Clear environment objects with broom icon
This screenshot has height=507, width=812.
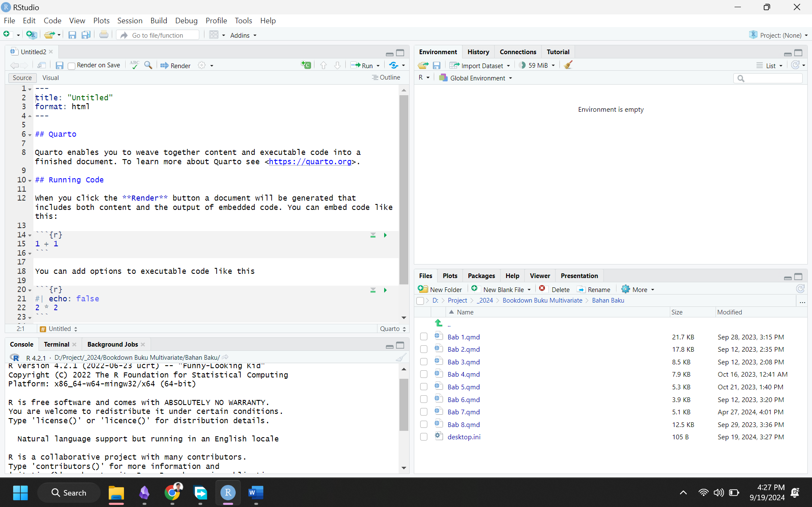(x=568, y=65)
